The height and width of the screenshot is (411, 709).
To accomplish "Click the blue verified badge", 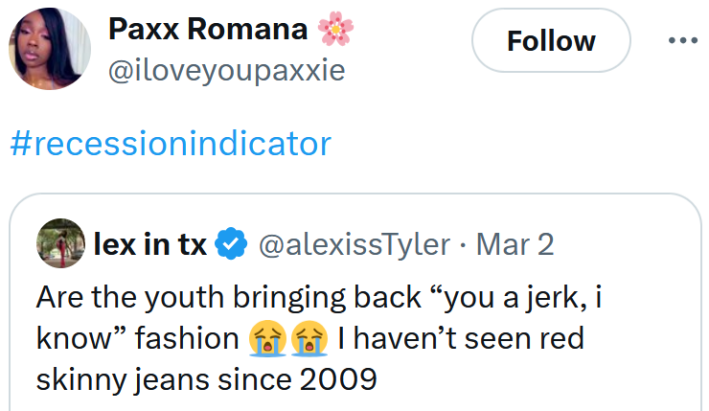I will click(232, 243).
